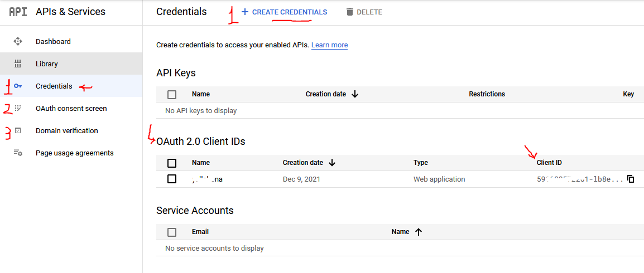Click 'No service accounts to display' text
The width and height of the screenshot is (644, 273).
click(x=214, y=248)
